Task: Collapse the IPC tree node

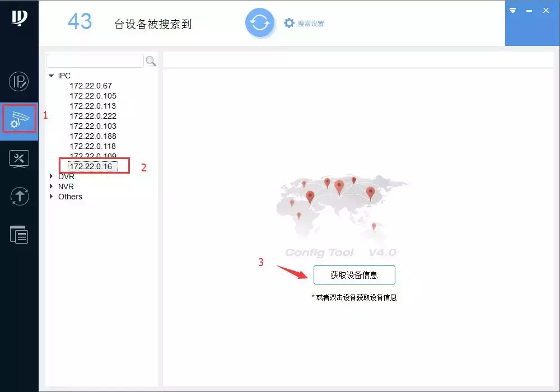Action: coord(51,76)
